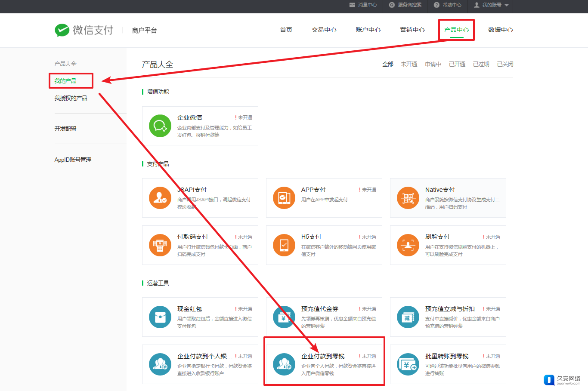Open the 现金红包 product title

click(190, 309)
